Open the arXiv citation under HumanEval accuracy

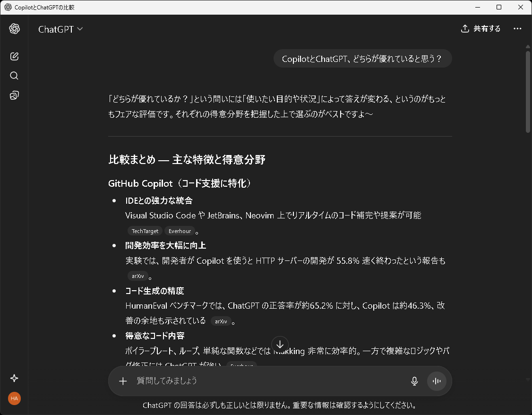pyautogui.click(x=221, y=321)
